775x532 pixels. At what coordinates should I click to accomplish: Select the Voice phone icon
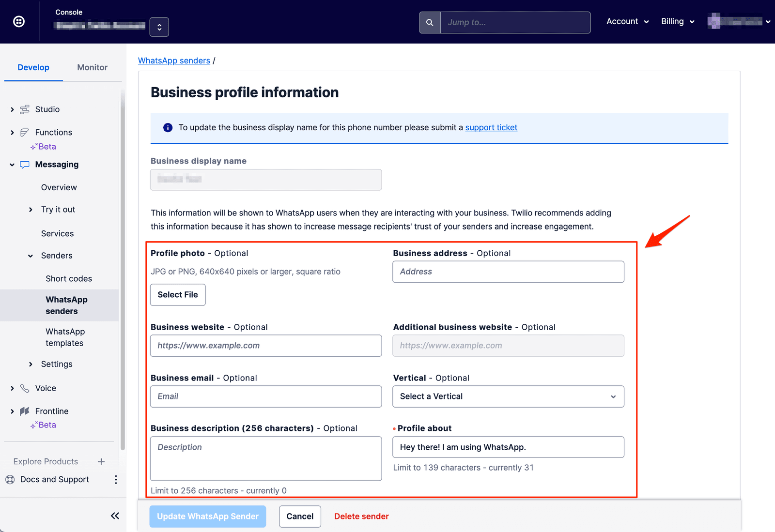25,388
